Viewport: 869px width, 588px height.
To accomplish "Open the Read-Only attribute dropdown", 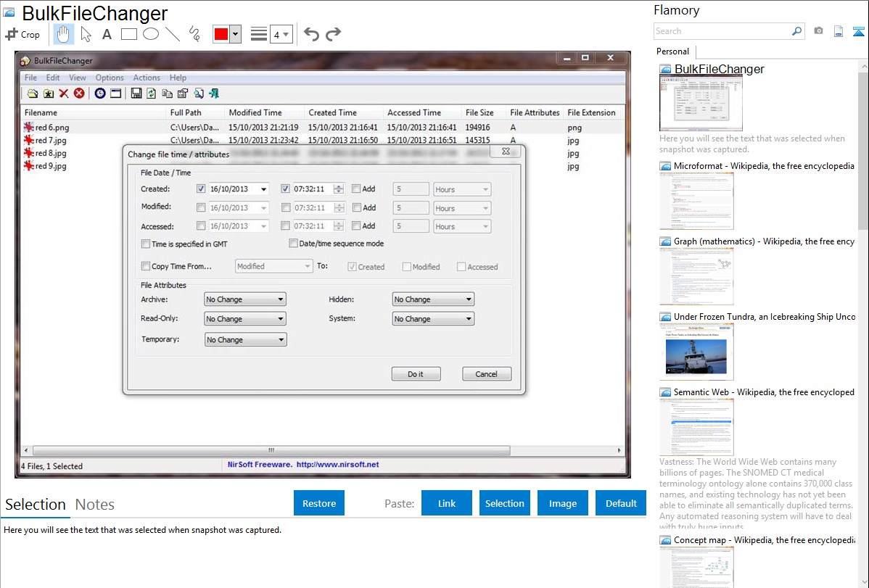I will pyautogui.click(x=245, y=319).
